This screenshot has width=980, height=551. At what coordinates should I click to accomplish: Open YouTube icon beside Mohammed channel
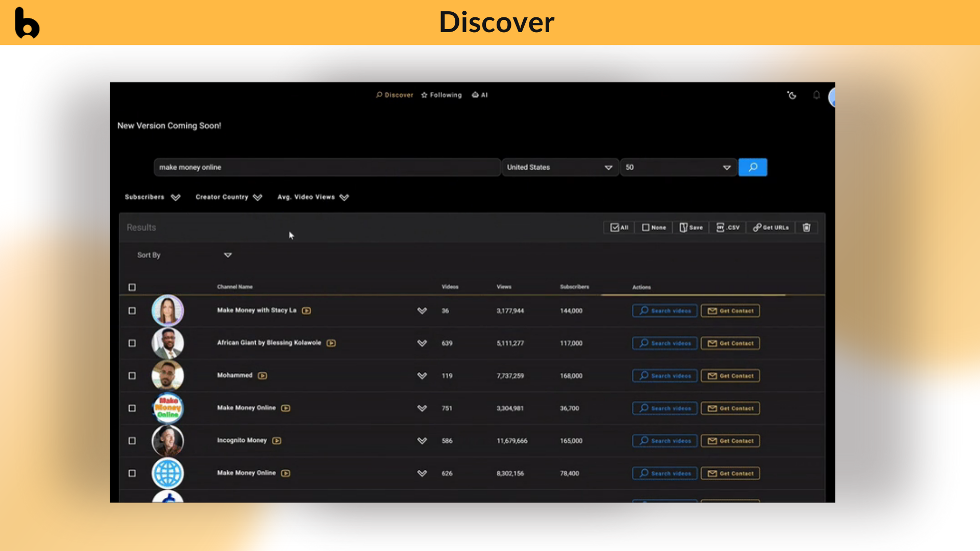click(262, 375)
